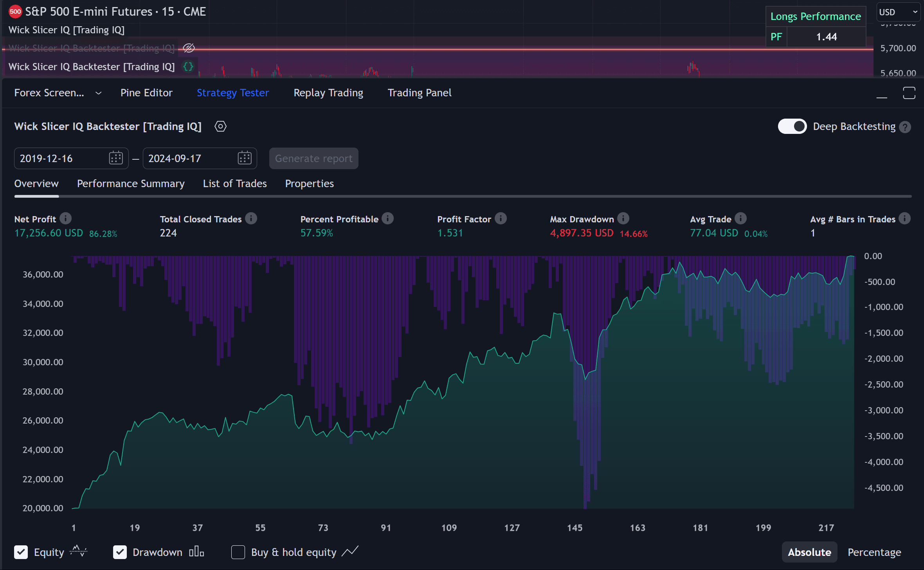Open the USD currency dropdown
Viewport: 924px width, 570px height.
click(x=898, y=12)
